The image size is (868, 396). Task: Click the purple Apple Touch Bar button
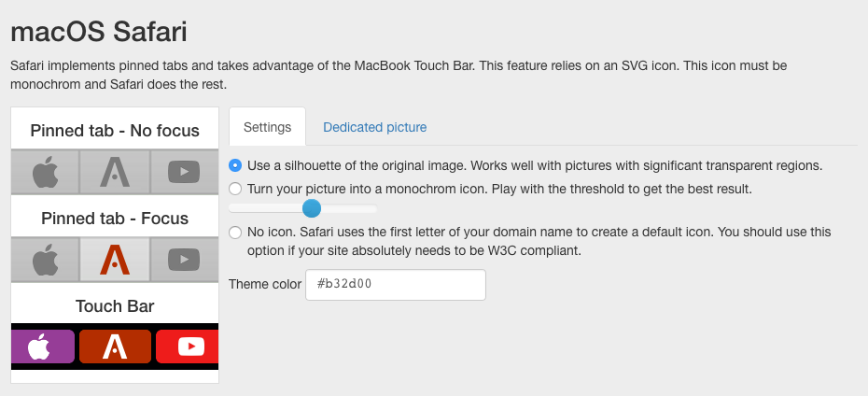43,346
